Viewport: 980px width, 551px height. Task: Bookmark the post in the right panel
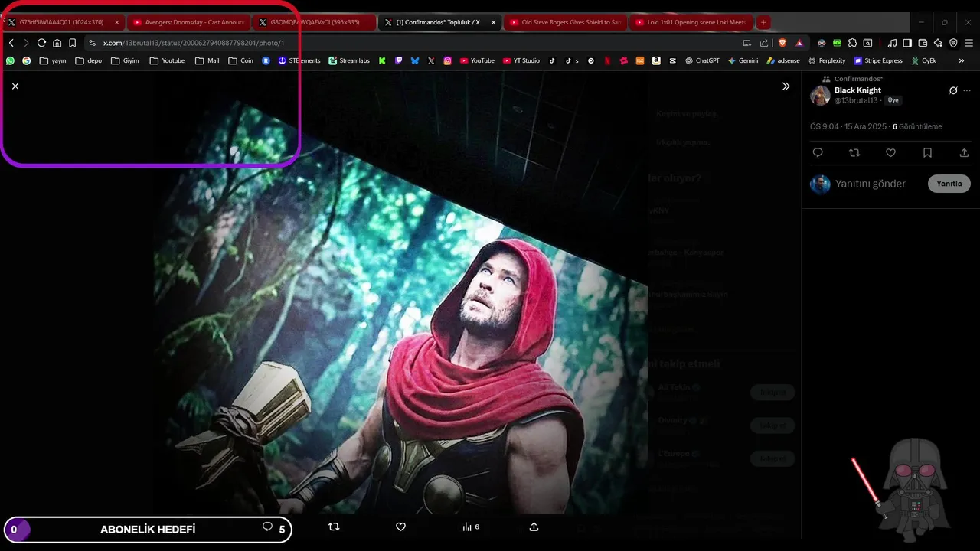pos(927,153)
